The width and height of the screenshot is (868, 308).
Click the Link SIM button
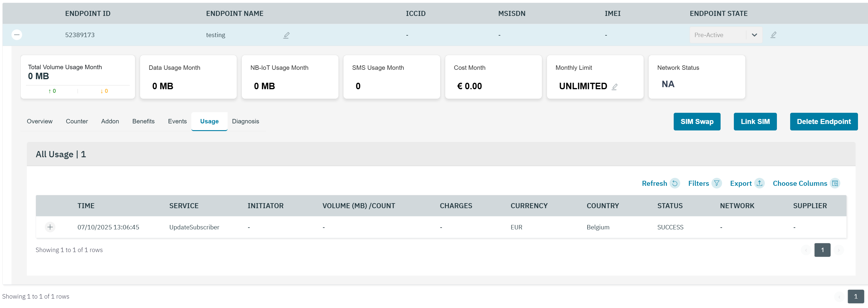[x=755, y=122]
